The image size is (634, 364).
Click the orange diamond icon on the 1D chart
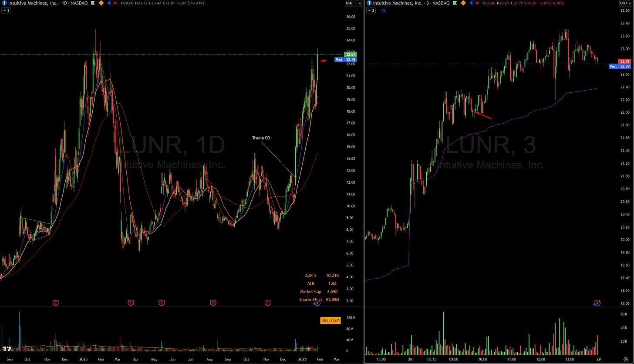pos(101,3)
